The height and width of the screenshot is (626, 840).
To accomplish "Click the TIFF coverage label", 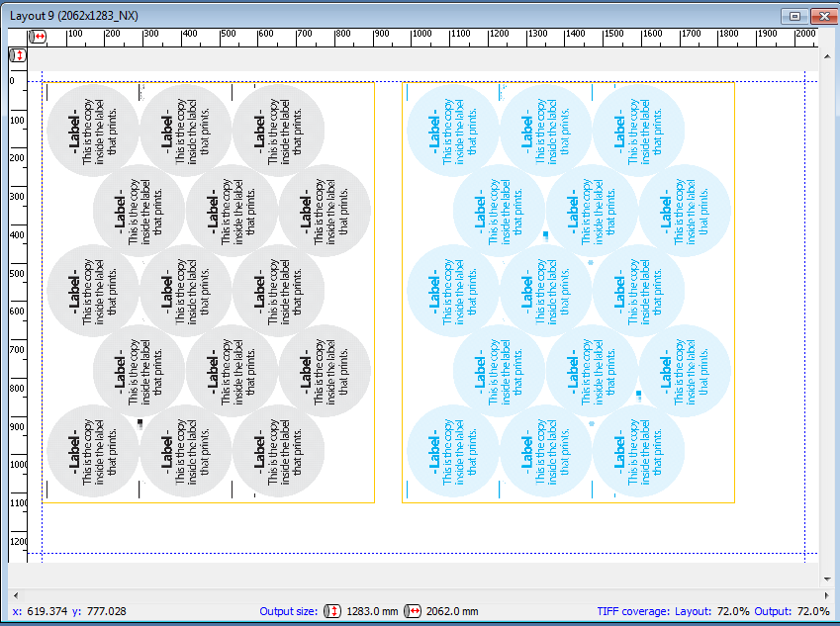I will pyautogui.click(x=633, y=611).
